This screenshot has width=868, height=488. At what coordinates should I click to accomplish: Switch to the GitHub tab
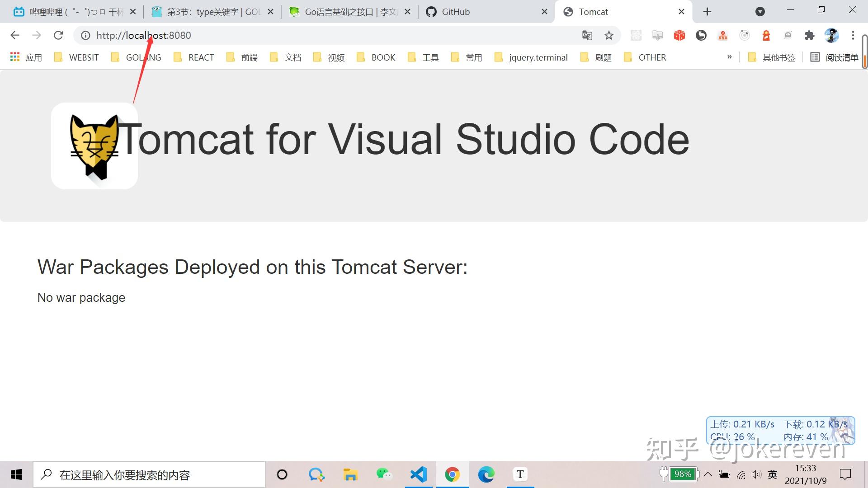457,12
